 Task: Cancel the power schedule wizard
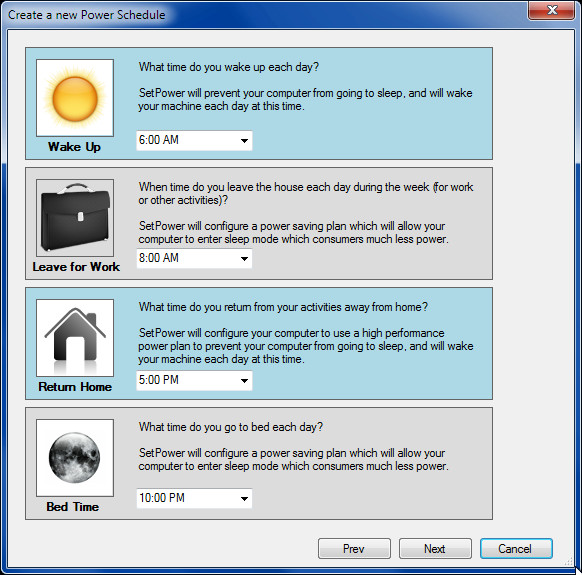coord(516,549)
